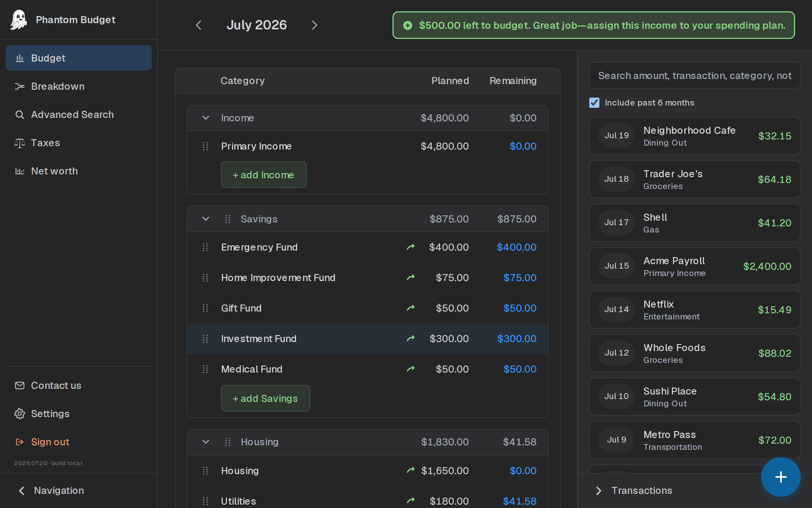Screen dimensions: 812x508
Task: Click the add Income button
Action: click(x=264, y=175)
